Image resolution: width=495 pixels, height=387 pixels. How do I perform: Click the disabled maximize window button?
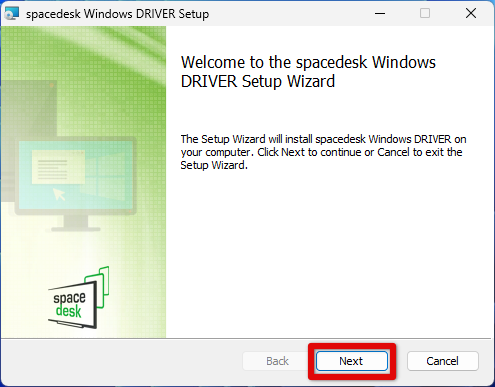point(425,13)
